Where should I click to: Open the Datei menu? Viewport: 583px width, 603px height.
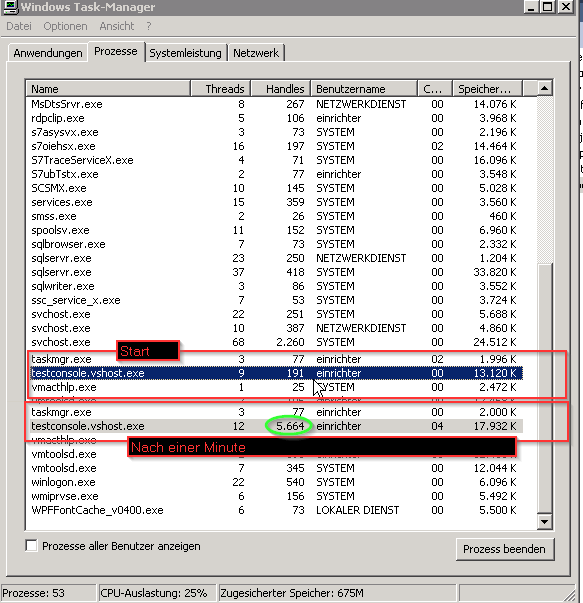coord(19,26)
